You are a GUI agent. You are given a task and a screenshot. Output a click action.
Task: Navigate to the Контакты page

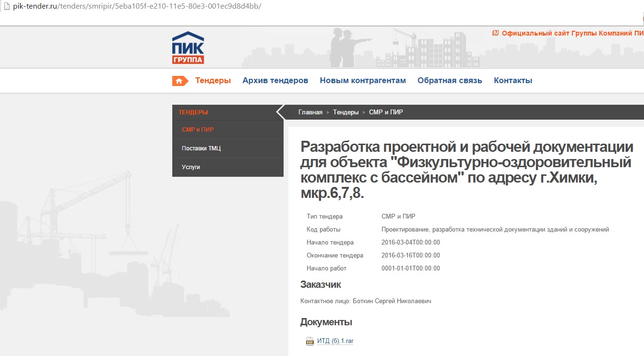tap(513, 81)
